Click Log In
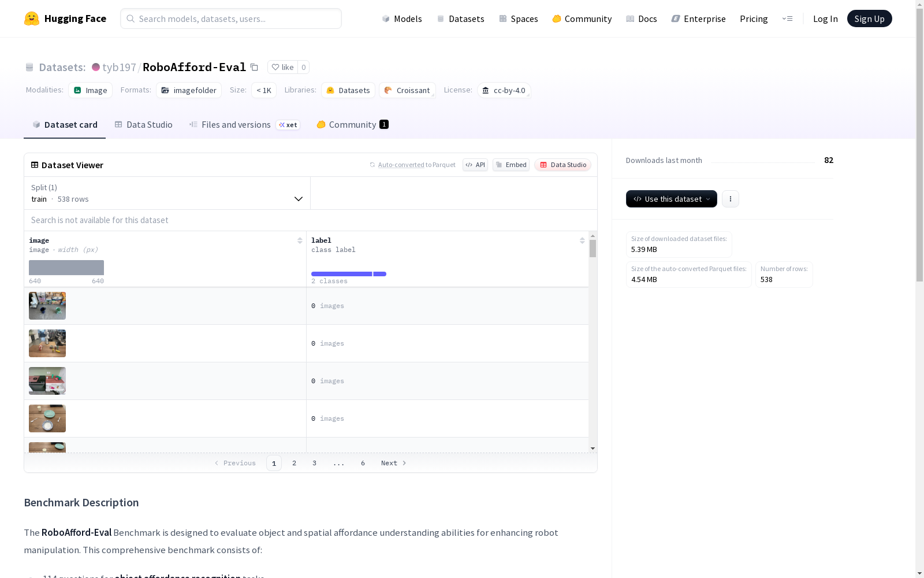This screenshot has width=924, height=578. tap(825, 18)
